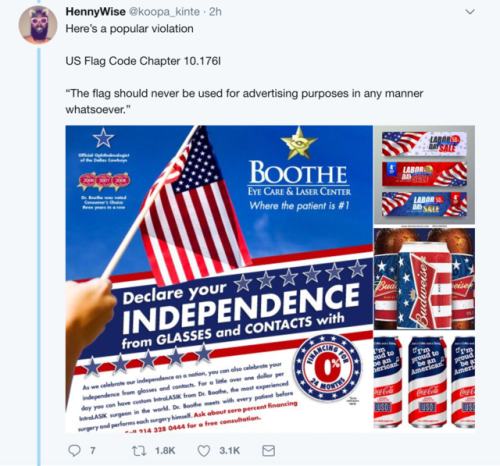Click the US Flag Code tweet text
This screenshot has height=466, width=500.
[143, 61]
